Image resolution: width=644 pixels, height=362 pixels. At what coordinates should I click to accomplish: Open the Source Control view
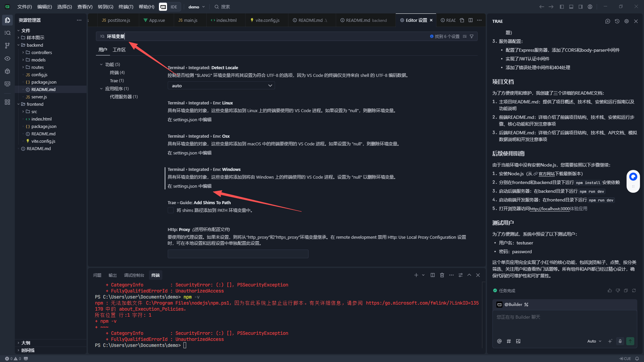point(7,45)
